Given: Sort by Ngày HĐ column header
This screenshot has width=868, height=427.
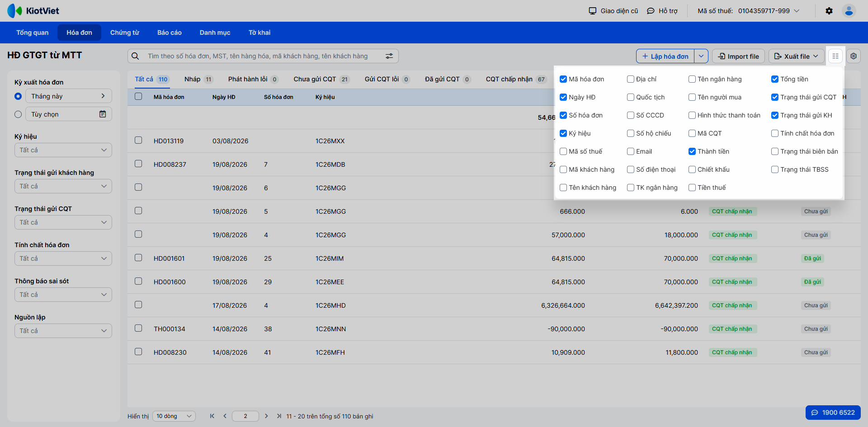Looking at the screenshot, I should (x=224, y=97).
